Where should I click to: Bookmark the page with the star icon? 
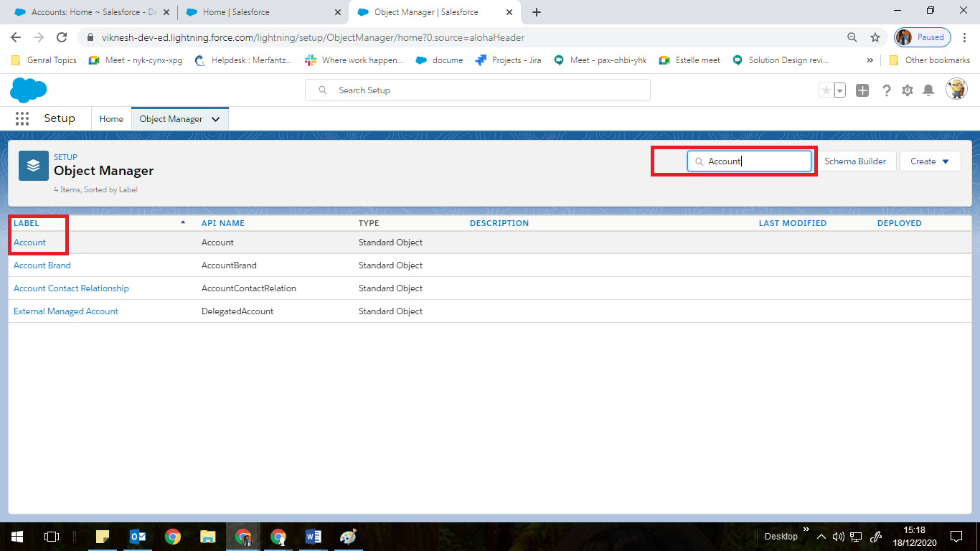(875, 37)
